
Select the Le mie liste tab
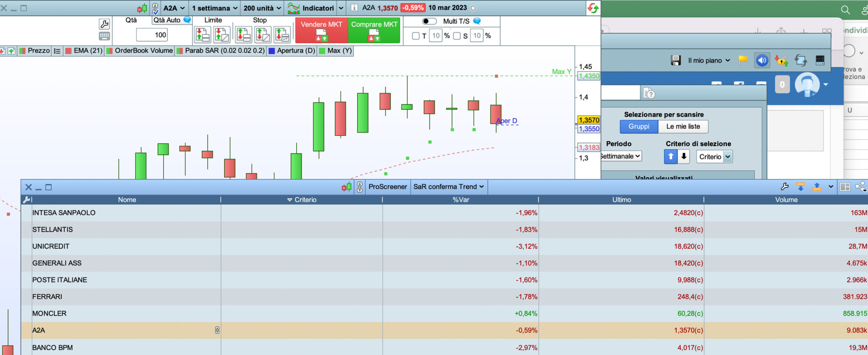click(683, 127)
